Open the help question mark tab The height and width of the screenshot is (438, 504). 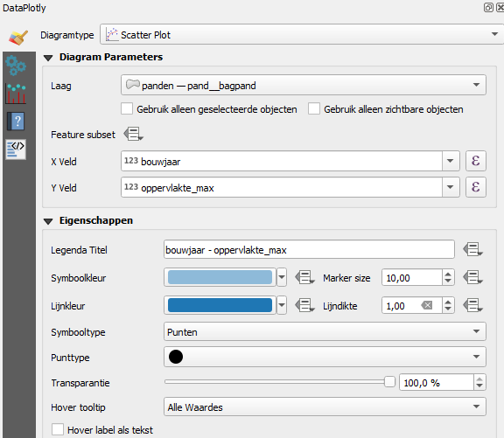(x=16, y=122)
